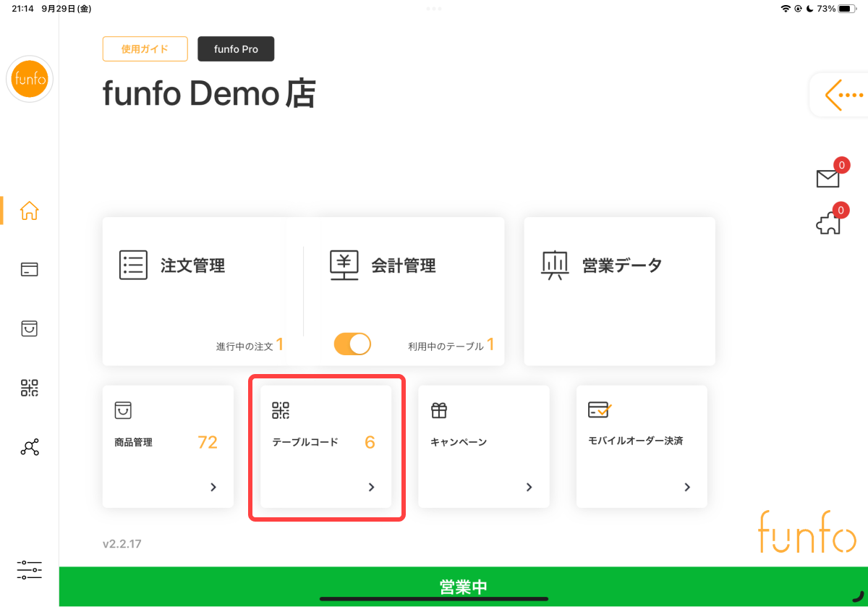This screenshot has width=868, height=607.
Task: Open the 使用ガイド guide
Action: [145, 49]
